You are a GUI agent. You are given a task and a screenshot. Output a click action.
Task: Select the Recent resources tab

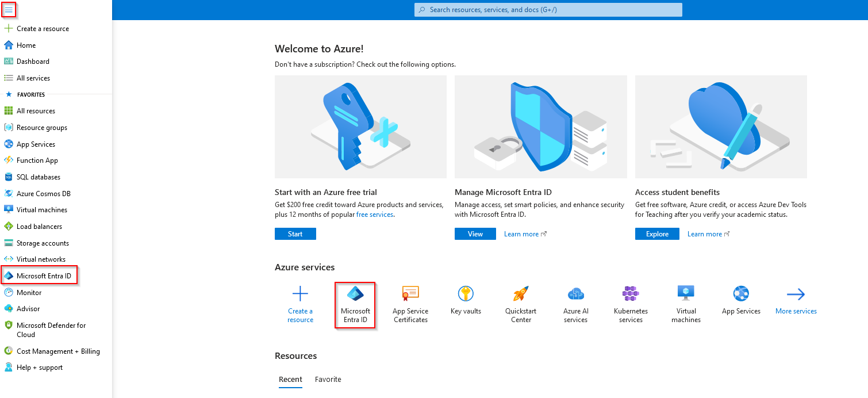290,380
